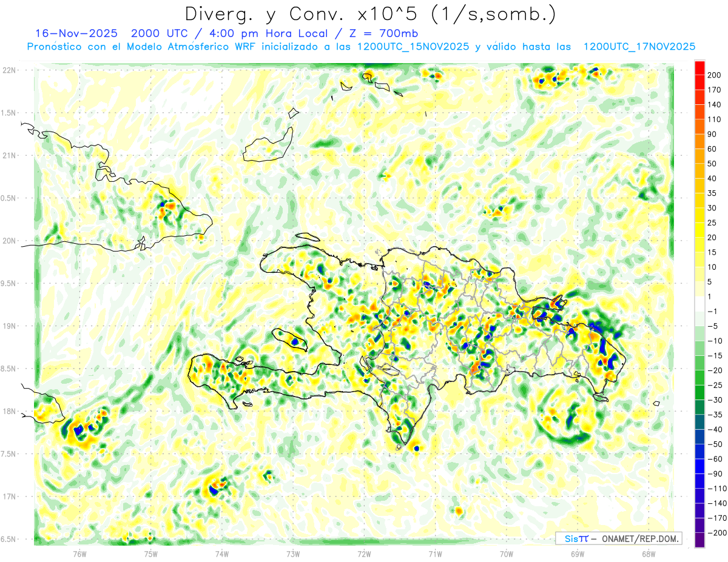728x562 pixels.
Task: Click the "110" value on the color scale
Action: [715, 119]
